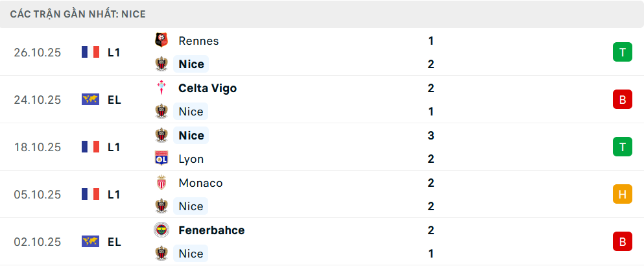The image size is (644, 266).
Task: Click the EL icon on 02.10.25 match
Action: 90,241
